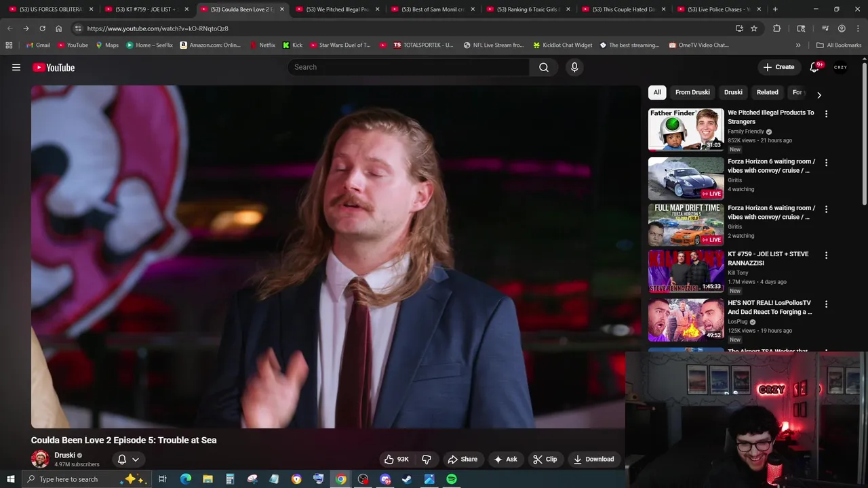Click in the YouTube search input field
Screen dimensions: 868x488
click(408, 67)
